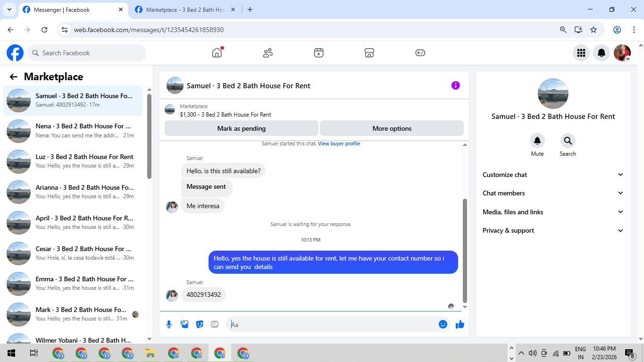The height and width of the screenshot is (362, 644).
Task: Click the Me interesa message bubble
Action: 203,206
